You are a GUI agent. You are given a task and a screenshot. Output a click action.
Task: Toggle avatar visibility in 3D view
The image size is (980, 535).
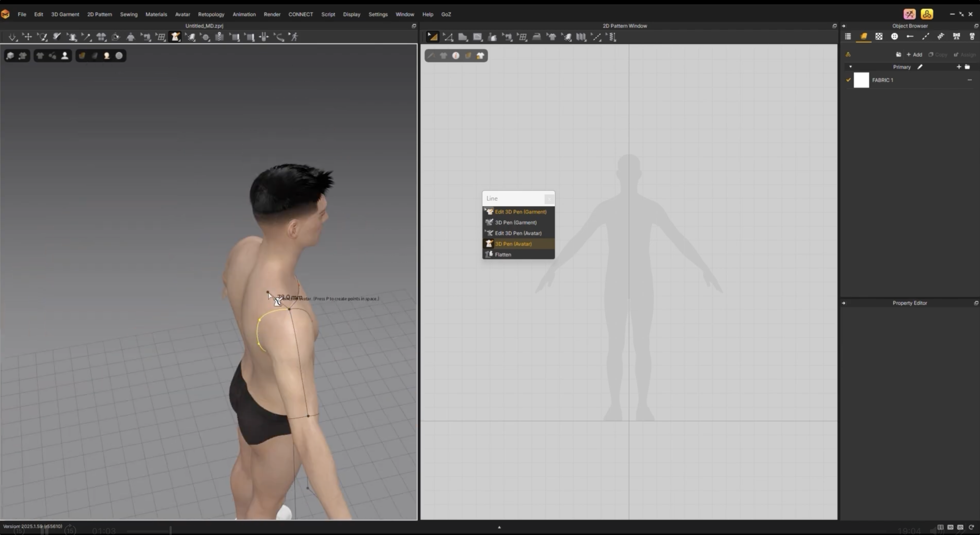[x=65, y=56]
